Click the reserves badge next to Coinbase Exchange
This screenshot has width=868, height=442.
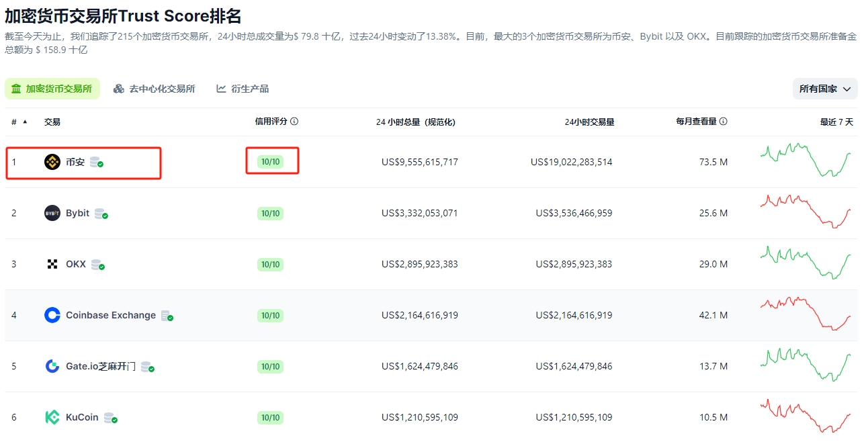[167, 316]
